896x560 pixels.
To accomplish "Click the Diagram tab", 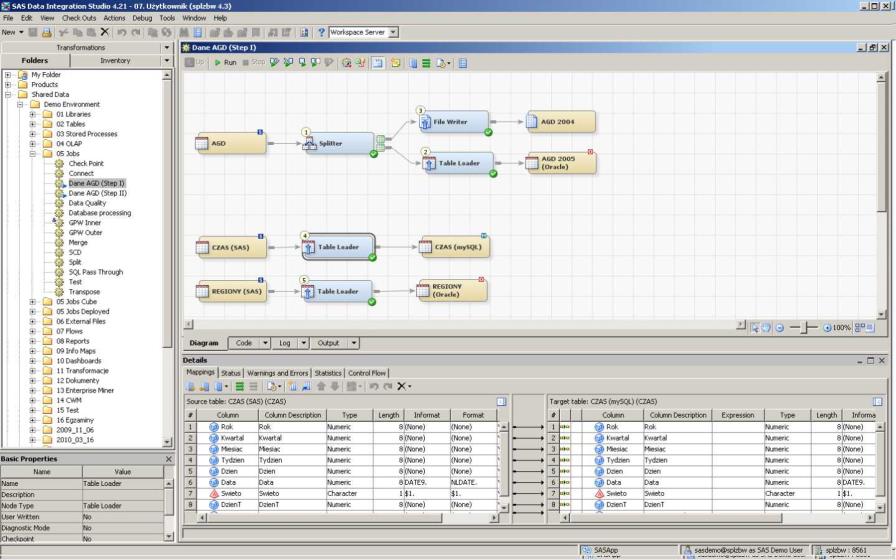I will 204,343.
